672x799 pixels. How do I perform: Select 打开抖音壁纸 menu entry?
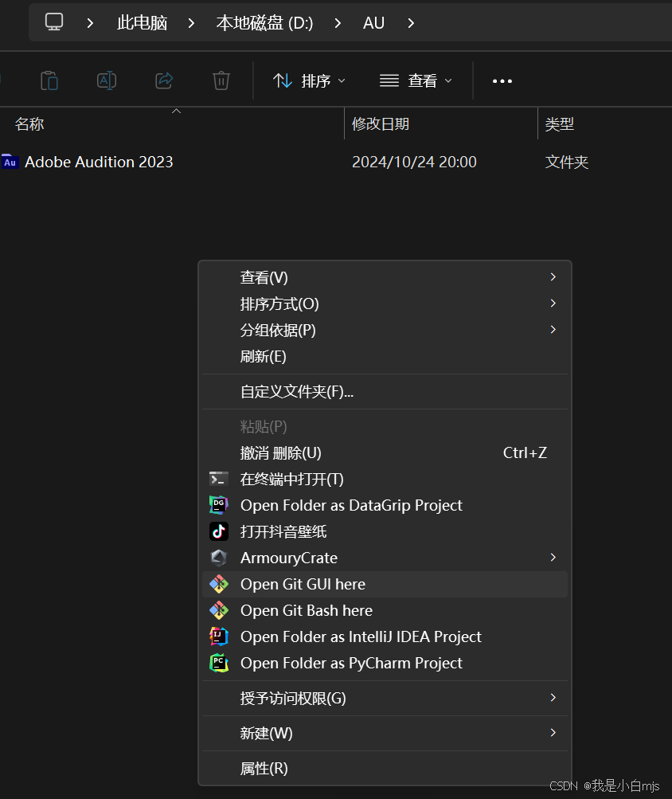[x=385, y=531]
